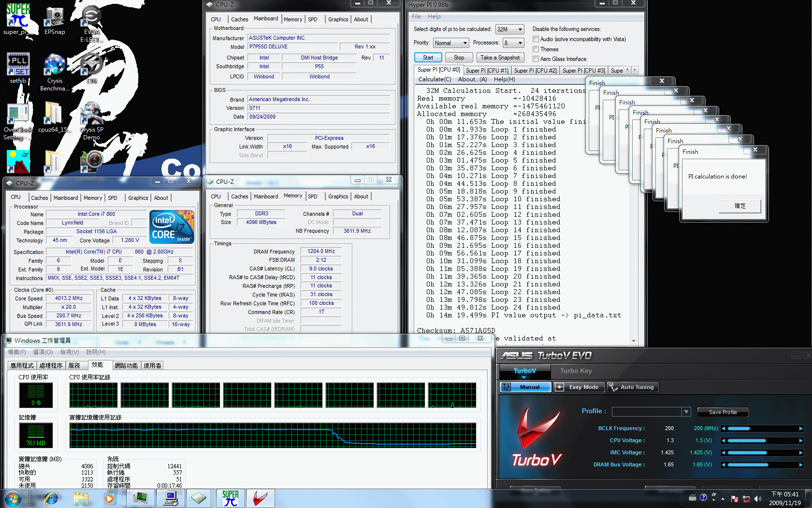This screenshot has width=812, height=508.
Task: Open 處理程序 tab in Task Manager
Action: click(x=51, y=366)
